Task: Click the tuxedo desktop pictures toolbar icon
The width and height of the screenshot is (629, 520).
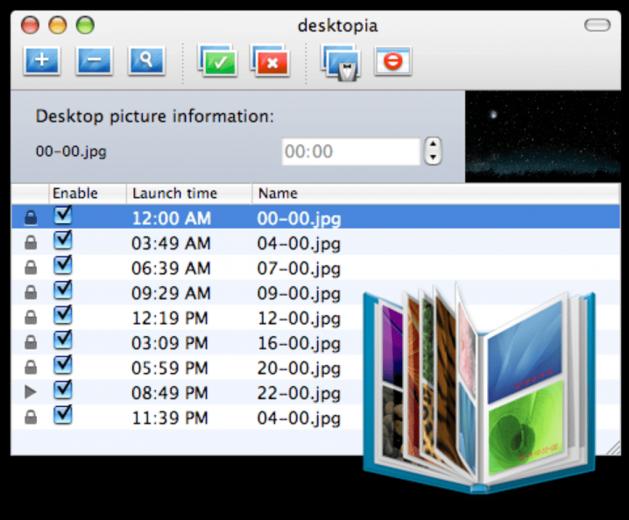Action: [x=341, y=62]
